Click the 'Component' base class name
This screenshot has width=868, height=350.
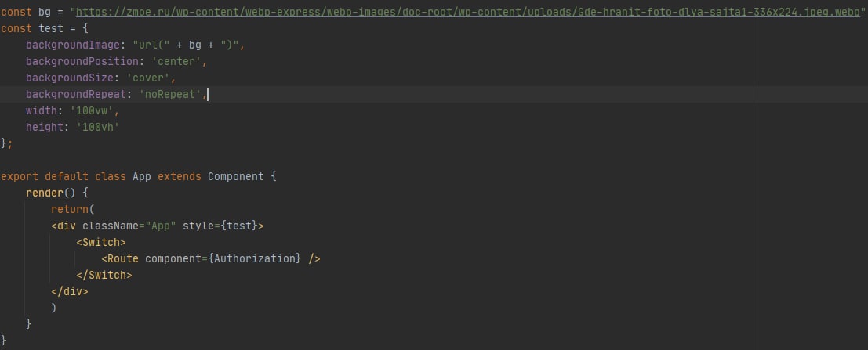pyautogui.click(x=236, y=176)
